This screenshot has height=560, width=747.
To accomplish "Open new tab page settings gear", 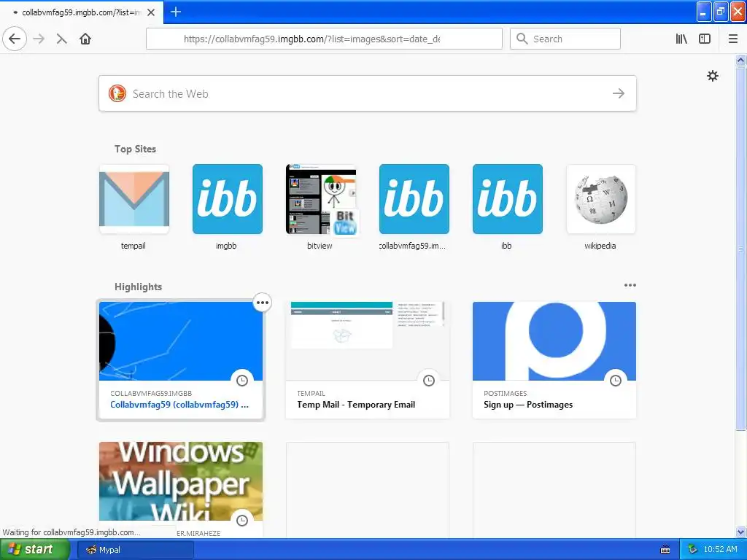I will pyautogui.click(x=713, y=76).
